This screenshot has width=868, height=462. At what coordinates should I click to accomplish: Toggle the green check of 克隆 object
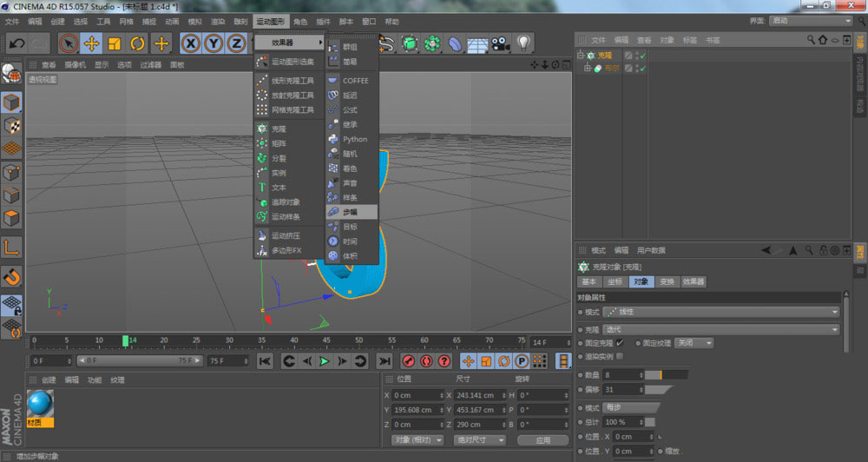(x=642, y=56)
